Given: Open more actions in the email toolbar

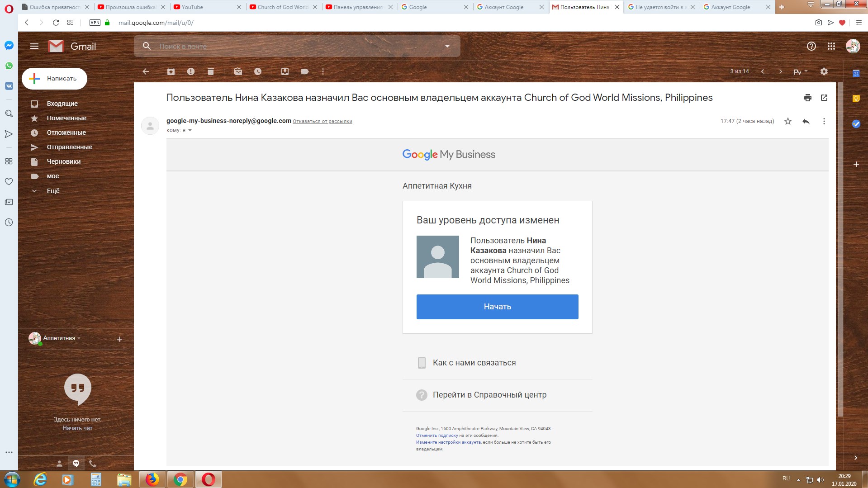Looking at the screenshot, I should 323,71.
